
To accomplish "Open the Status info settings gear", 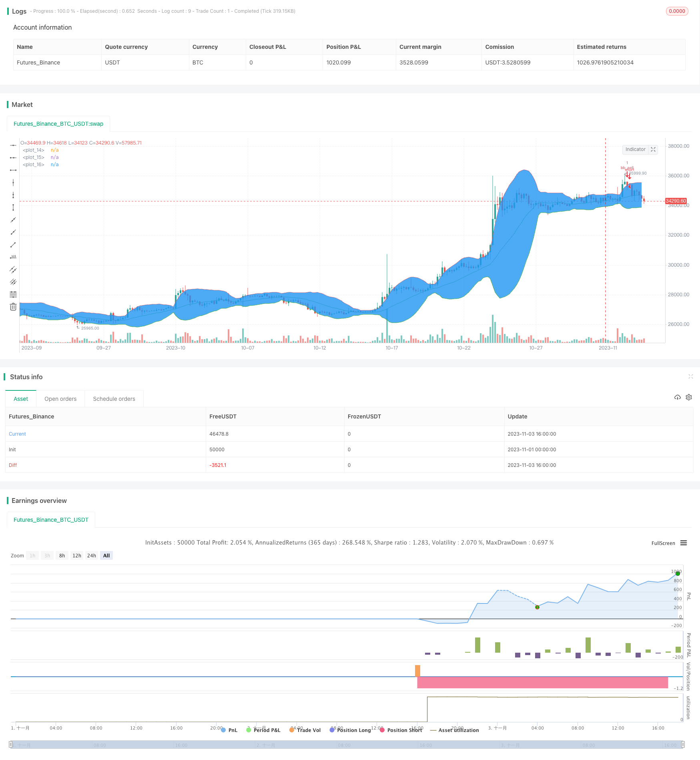I will (x=689, y=397).
